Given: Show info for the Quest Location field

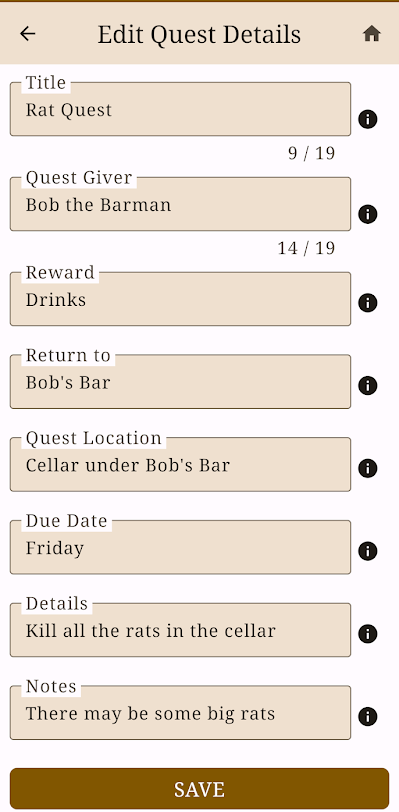Looking at the screenshot, I should click(x=367, y=468).
